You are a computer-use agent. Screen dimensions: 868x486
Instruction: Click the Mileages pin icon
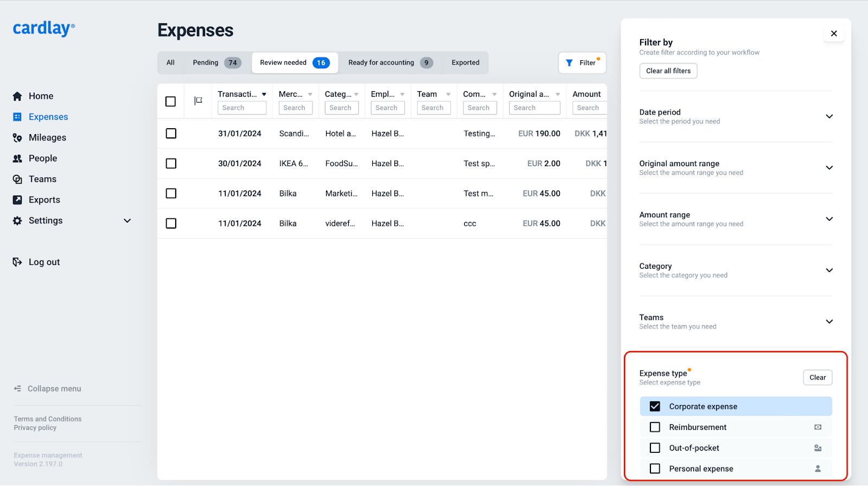(x=17, y=138)
